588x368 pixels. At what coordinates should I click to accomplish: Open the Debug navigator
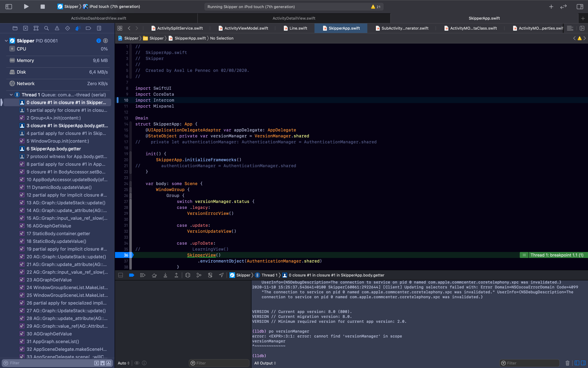(78, 28)
